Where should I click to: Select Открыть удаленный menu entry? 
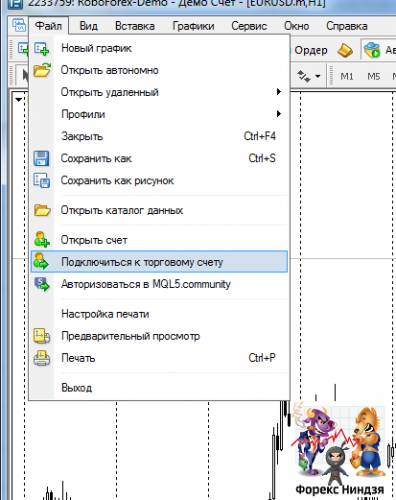(159, 92)
